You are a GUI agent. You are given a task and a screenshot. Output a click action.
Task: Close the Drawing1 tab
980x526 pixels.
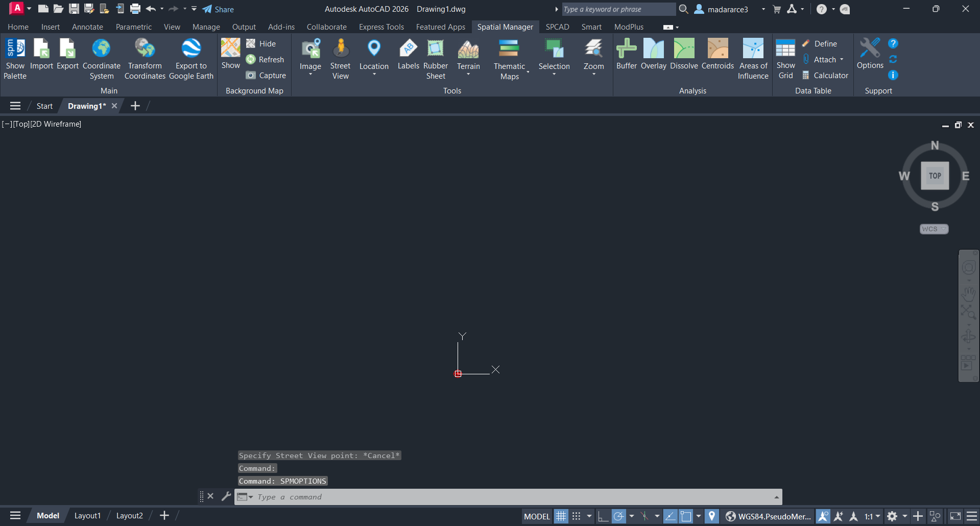point(114,106)
